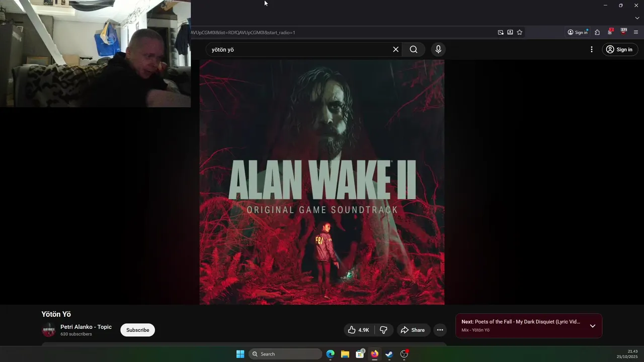Open the Firefox hamburger application menu
The width and height of the screenshot is (644, 362).
point(636,32)
